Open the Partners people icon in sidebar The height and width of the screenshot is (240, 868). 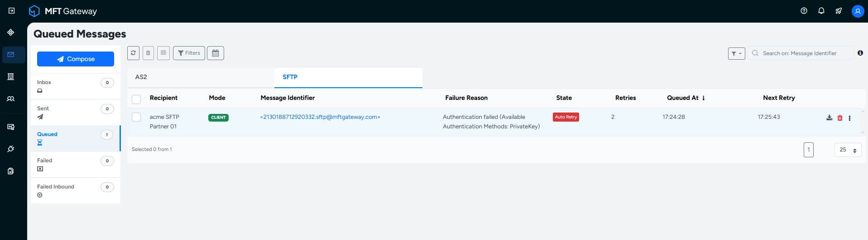tap(11, 99)
